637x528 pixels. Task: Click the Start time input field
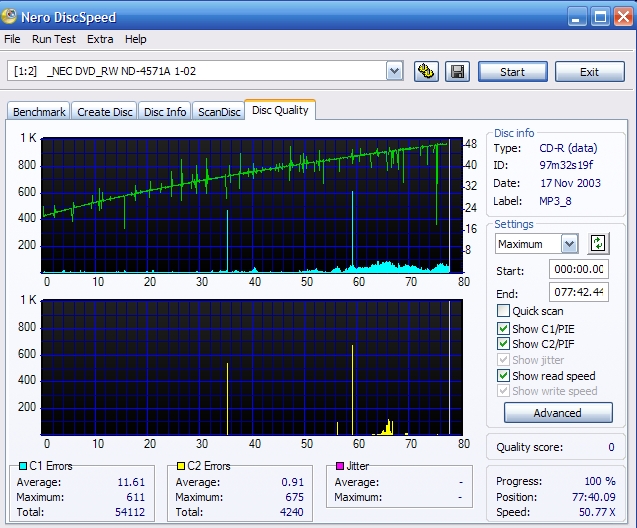click(x=578, y=269)
